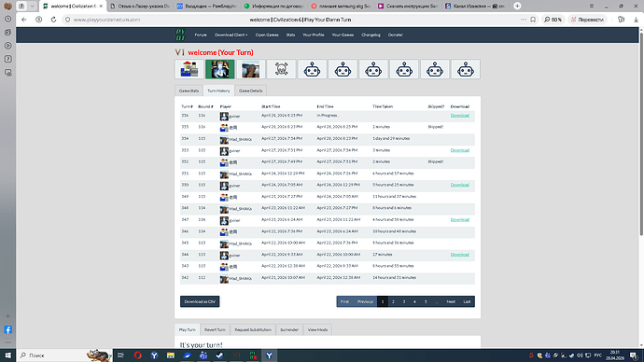Image resolution: width=644 pixels, height=362 pixels.
Task: Click the 'In Progress...' cell of turn 356
Action: (x=328, y=116)
